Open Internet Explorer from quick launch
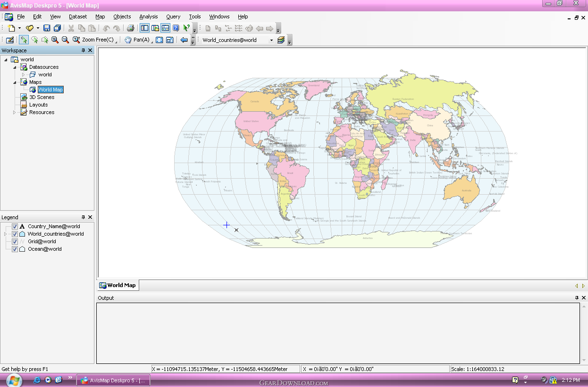 click(37, 379)
